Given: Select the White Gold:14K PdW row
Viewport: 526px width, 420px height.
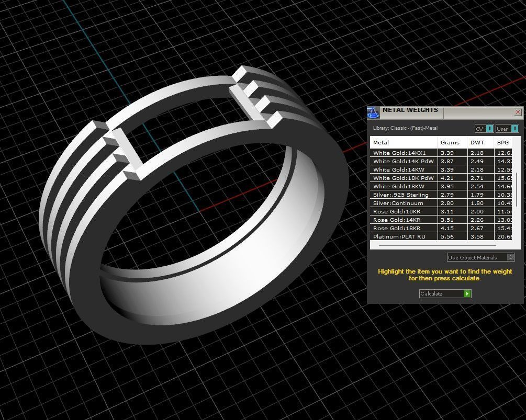Looking at the screenshot, I should (x=441, y=161).
